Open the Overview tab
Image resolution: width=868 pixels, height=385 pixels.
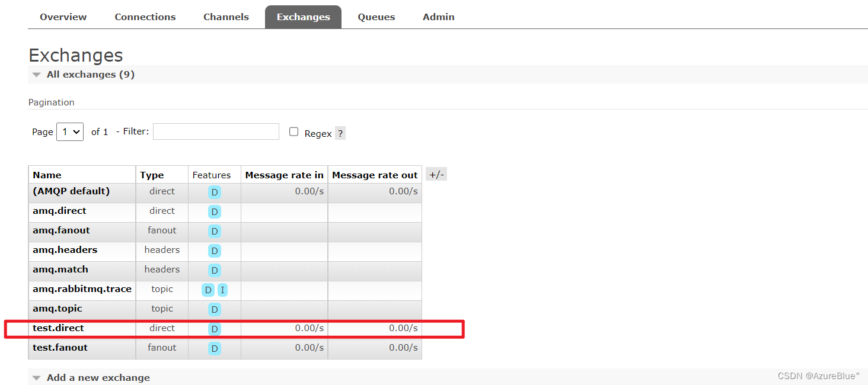pyautogui.click(x=63, y=17)
